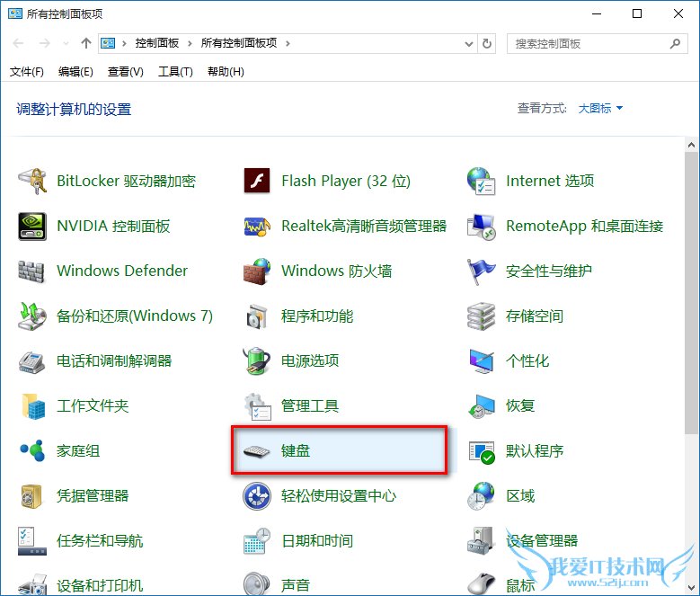Click the back navigation arrow

pos(18,43)
